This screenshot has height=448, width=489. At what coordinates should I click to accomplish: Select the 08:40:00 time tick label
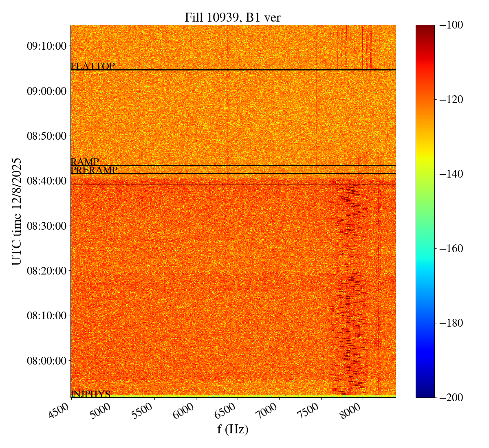[x=46, y=180]
